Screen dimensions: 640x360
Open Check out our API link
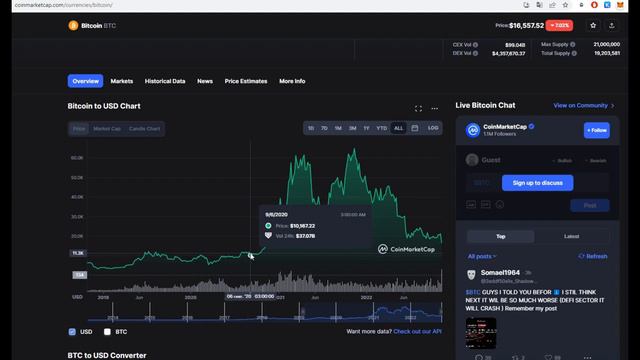[x=417, y=331]
